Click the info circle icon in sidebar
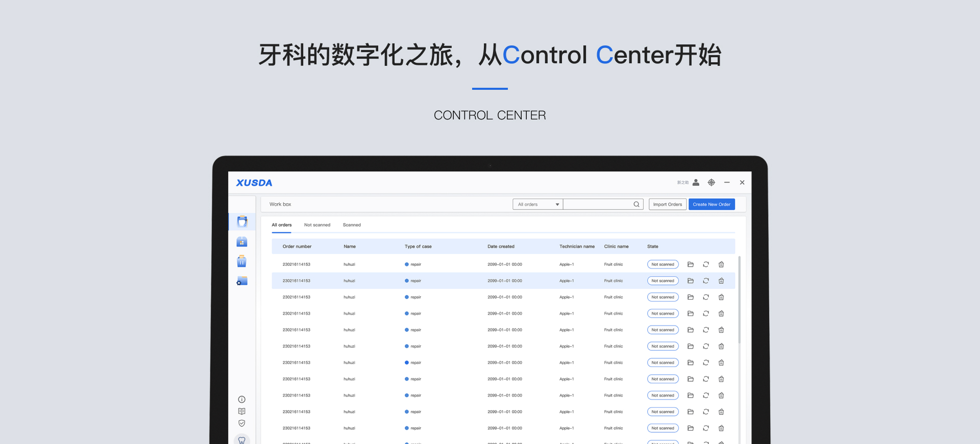 pyautogui.click(x=242, y=400)
